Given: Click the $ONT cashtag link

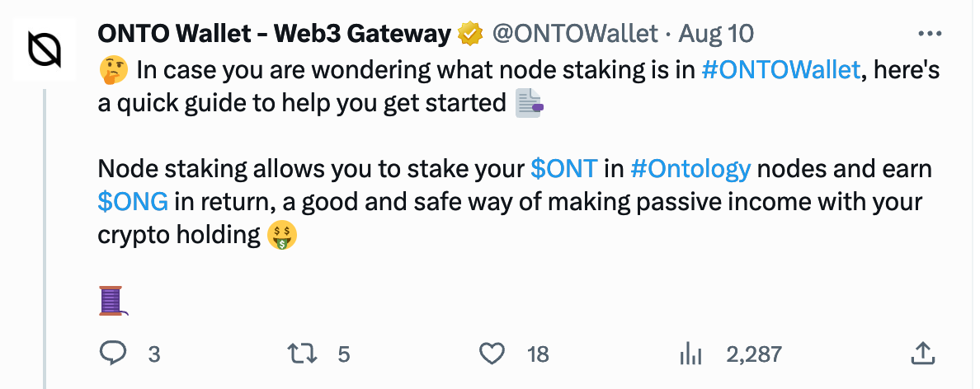Looking at the screenshot, I should pos(563,170).
